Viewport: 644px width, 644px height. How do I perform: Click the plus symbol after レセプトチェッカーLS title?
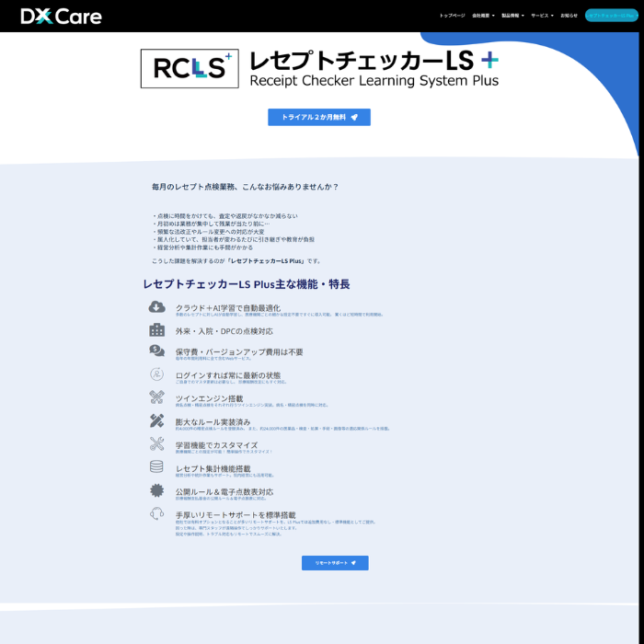[x=490, y=61]
